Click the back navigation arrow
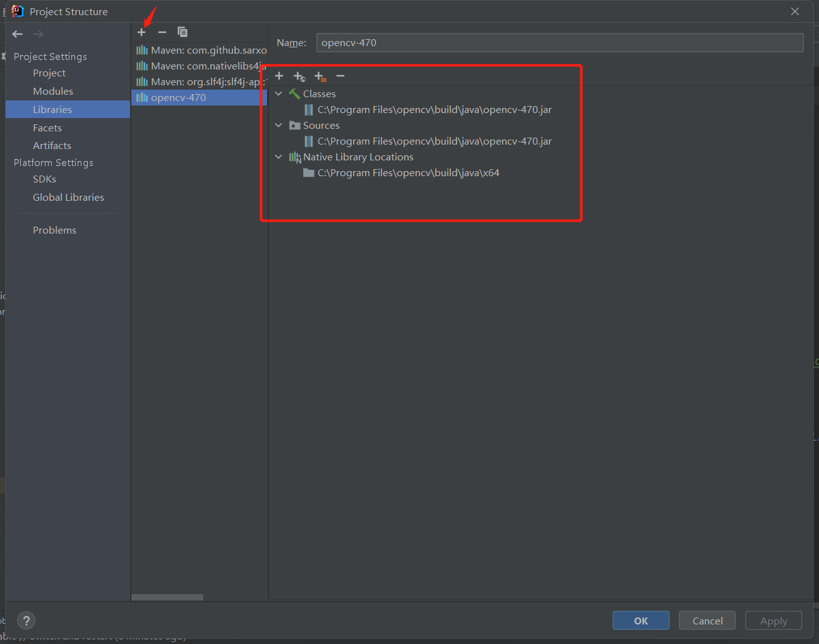 click(x=17, y=33)
